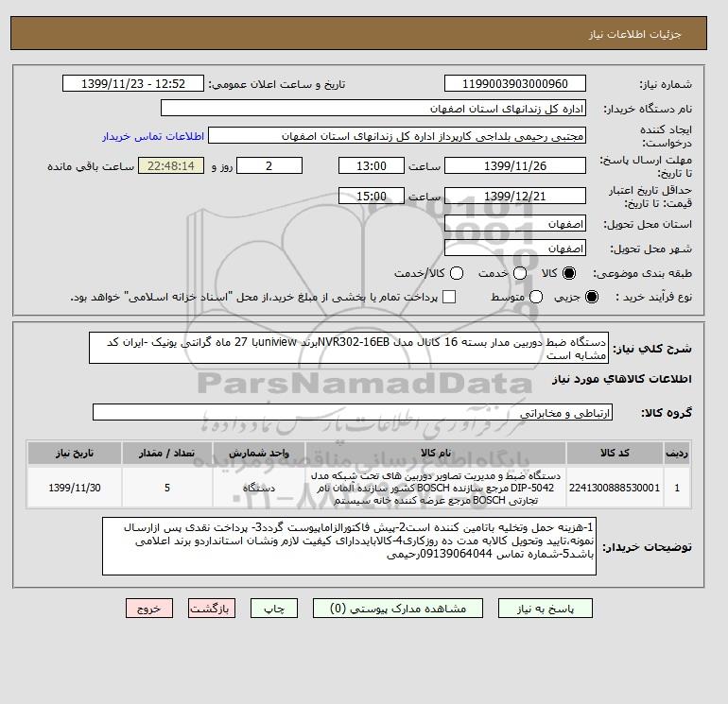Open مشاهده مدارک پیوستی (0)
The image size is (728, 704).
click(398, 609)
